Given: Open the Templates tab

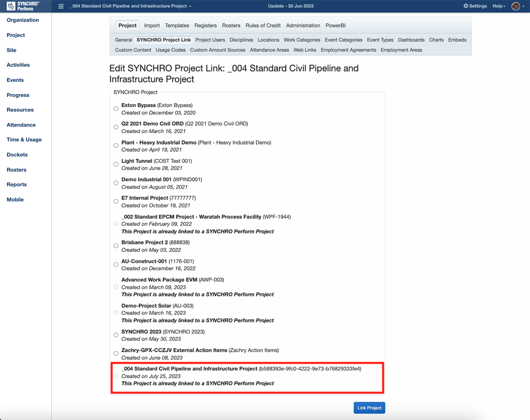Looking at the screenshot, I should [x=177, y=26].
